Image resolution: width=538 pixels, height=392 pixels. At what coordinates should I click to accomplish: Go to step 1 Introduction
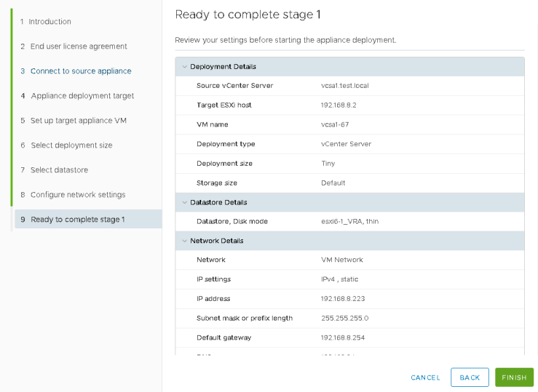point(50,22)
